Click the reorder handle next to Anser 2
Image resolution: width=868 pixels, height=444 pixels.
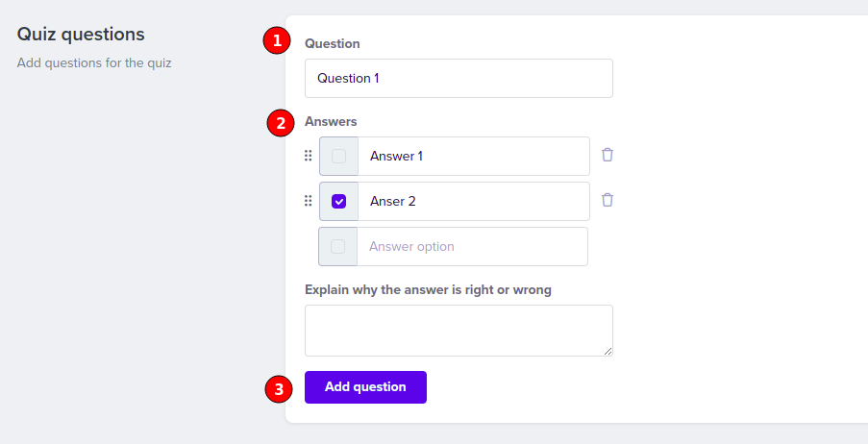coord(309,201)
